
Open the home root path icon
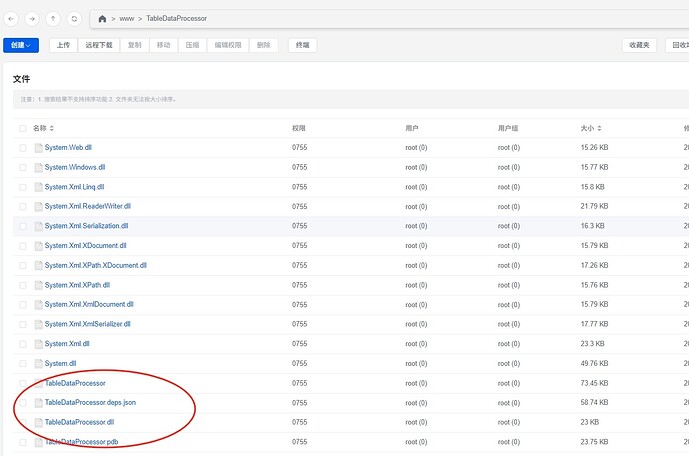pyautogui.click(x=102, y=18)
